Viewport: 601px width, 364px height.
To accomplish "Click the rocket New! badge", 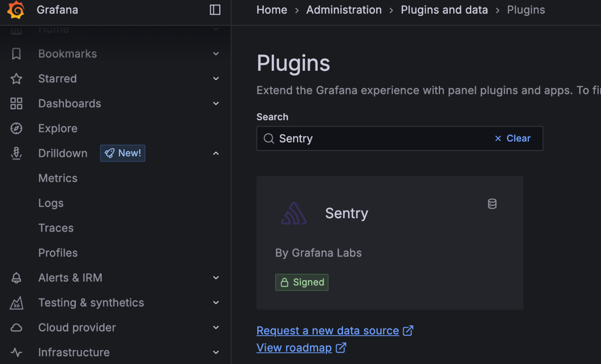I will [x=123, y=153].
